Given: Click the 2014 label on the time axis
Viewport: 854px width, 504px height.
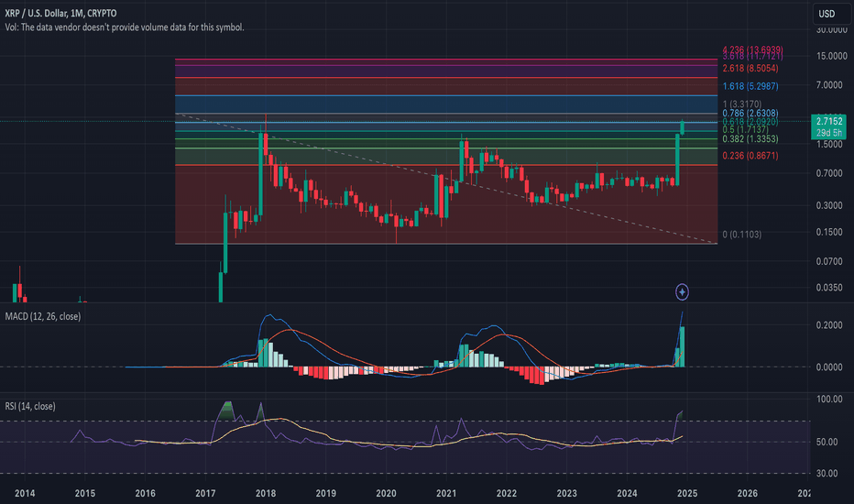Looking at the screenshot, I should click(25, 493).
